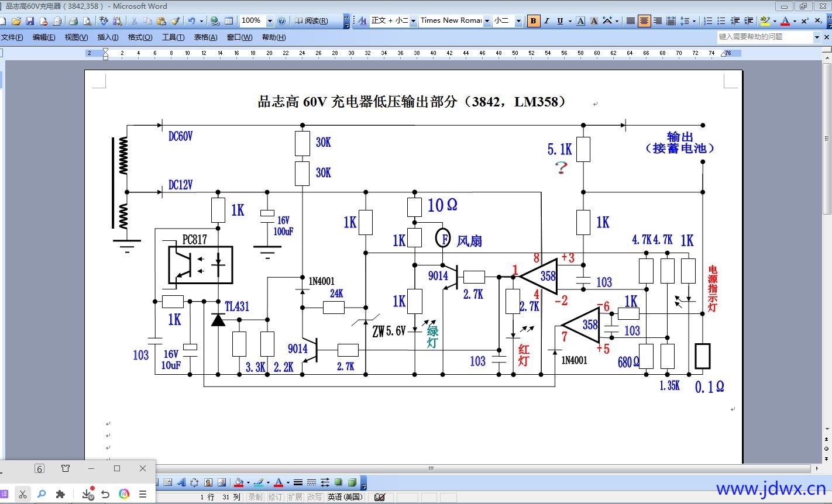Screen dimensions: 832x504
Task: Click the 英语(美国) language indicator
Action: tap(345, 497)
